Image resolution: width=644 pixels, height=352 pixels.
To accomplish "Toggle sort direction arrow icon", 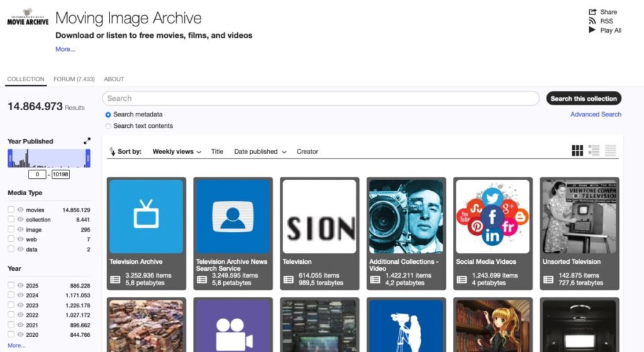I will [112, 152].
